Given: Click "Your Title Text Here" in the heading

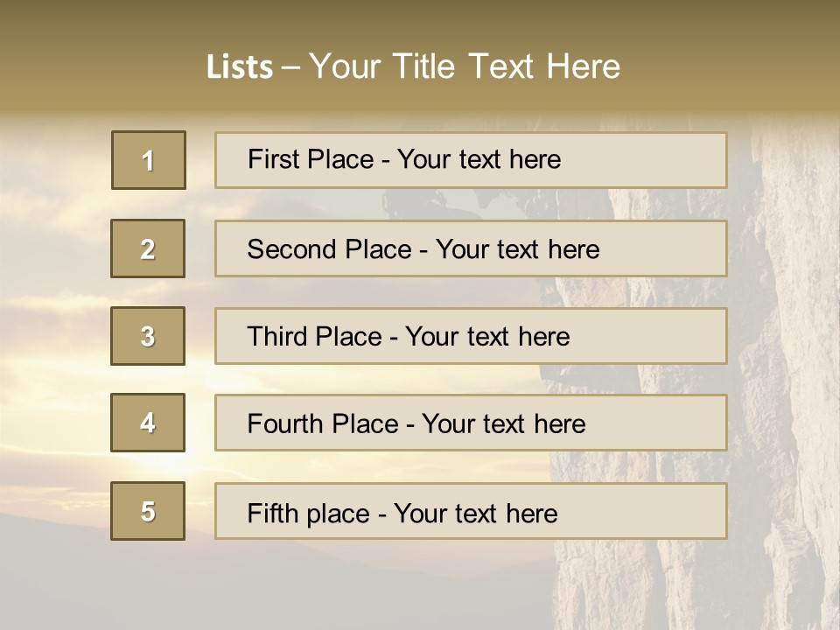Looking at the screenshot, I should point(465,66).
